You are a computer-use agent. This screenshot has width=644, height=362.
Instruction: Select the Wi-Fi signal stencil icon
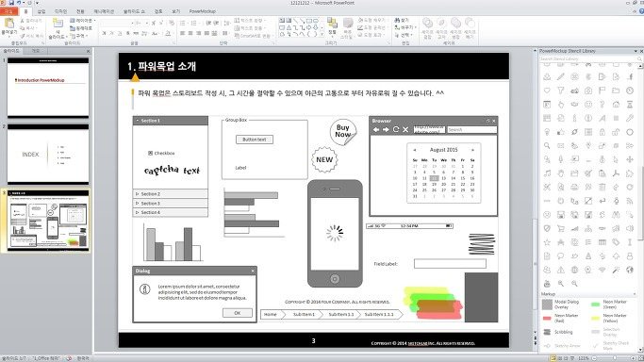point(603,270)
